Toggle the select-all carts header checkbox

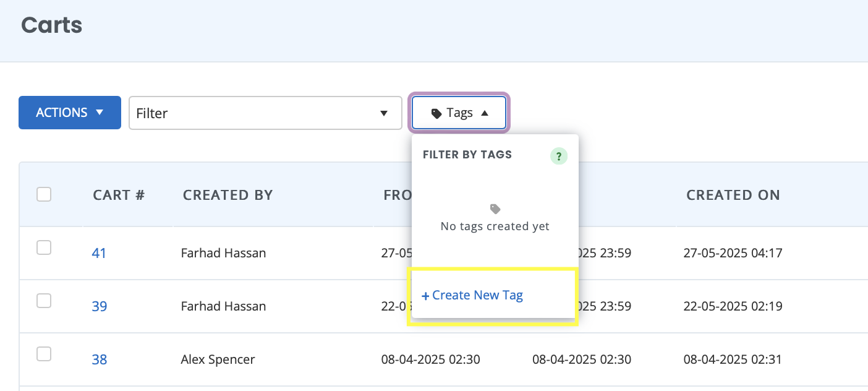44,194
